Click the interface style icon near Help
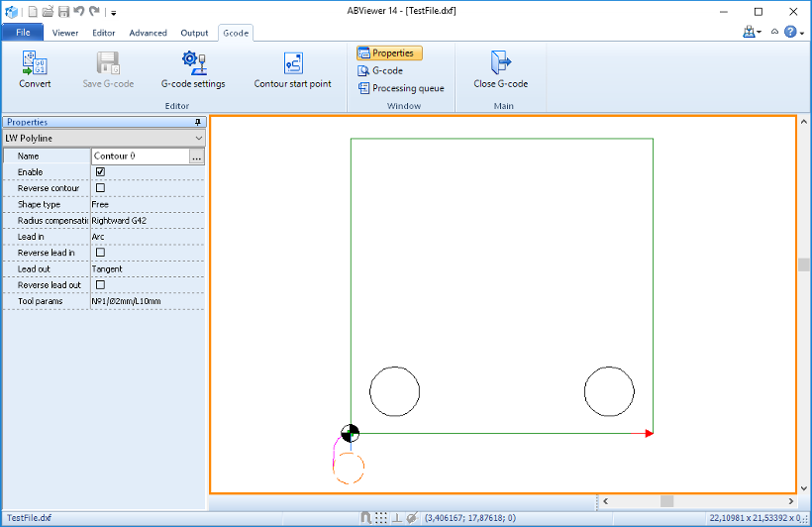 pos(749,32)
